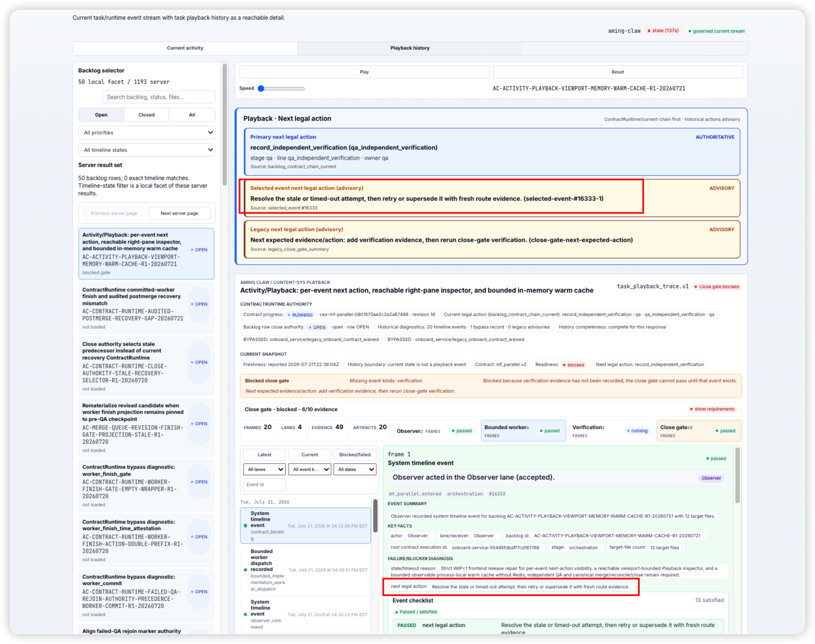The width and height of the screenshot is (815, 644).
Task: Click the Observer lane tag in frame 1
Action: [711, 478]
